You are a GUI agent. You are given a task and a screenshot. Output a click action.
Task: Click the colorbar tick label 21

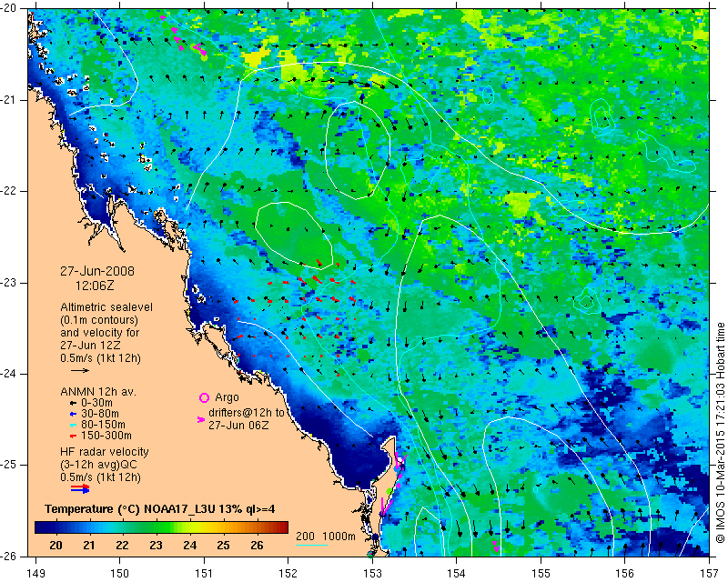tap(88, 545)
